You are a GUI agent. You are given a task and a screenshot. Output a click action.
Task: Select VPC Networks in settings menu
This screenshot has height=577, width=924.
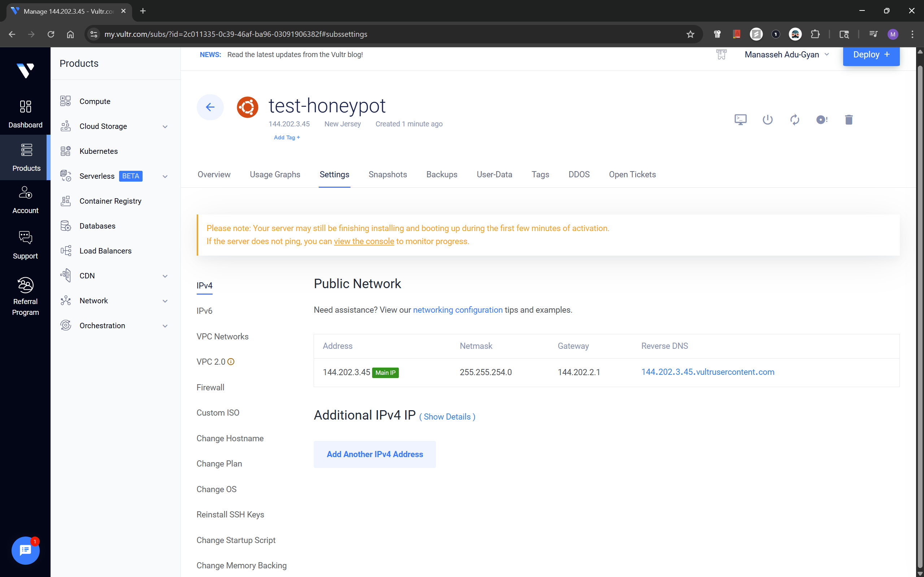pyautogui.click(x=222, y=336)
